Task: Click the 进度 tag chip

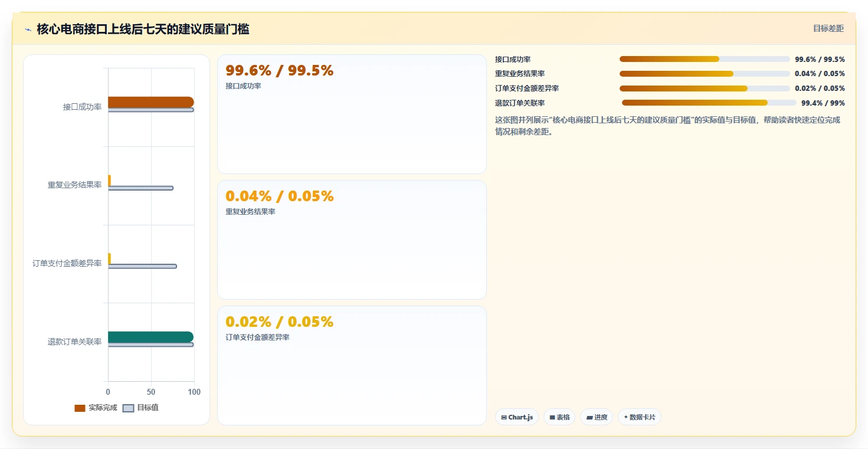Action: click(x=597, y=417)
